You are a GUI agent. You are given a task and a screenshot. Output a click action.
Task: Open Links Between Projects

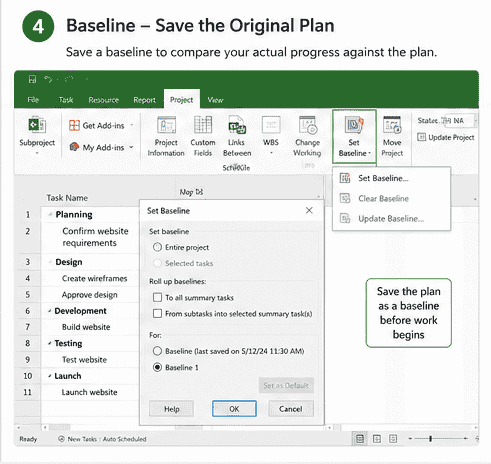(x=237, y=136)
